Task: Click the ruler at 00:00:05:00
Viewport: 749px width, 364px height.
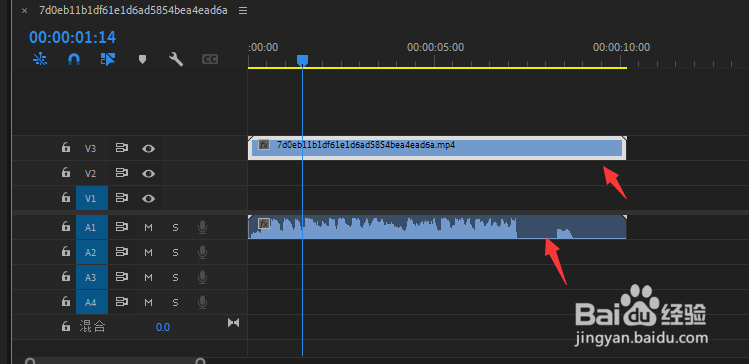Action: pyautogui.click(x=435, y=48)
